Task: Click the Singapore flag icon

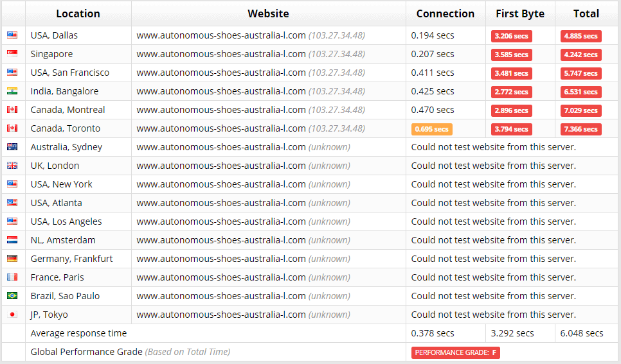Action: tap(12, 54)
